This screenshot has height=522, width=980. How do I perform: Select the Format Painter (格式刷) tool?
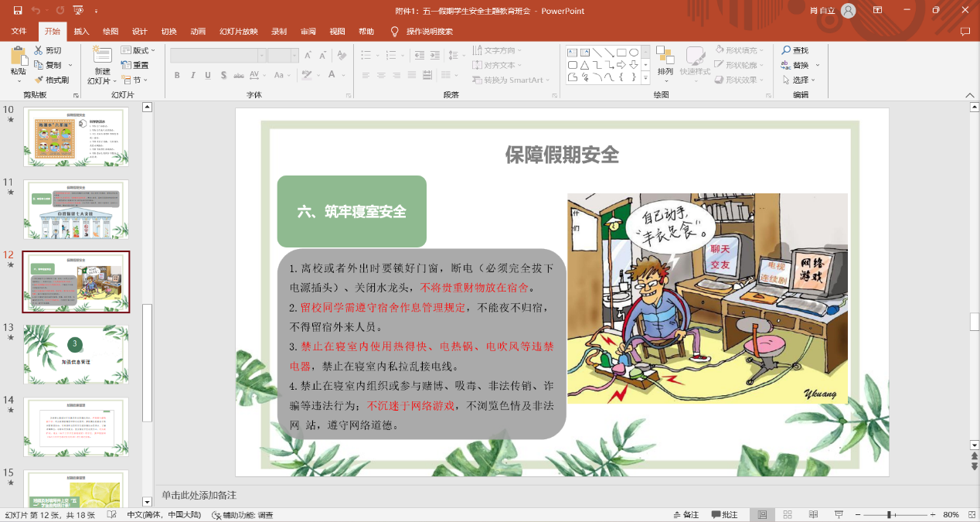pos(51,80)
